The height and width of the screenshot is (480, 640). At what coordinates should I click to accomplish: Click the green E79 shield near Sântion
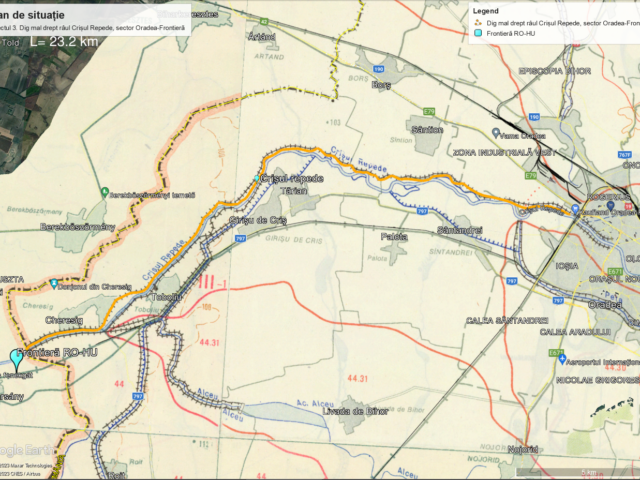point(429,111)
